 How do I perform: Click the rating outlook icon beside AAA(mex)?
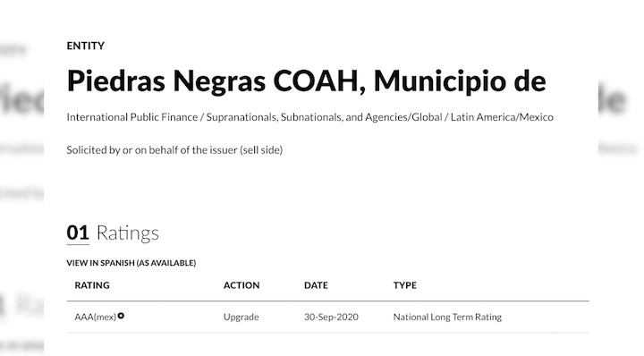[x=121, y=316]
